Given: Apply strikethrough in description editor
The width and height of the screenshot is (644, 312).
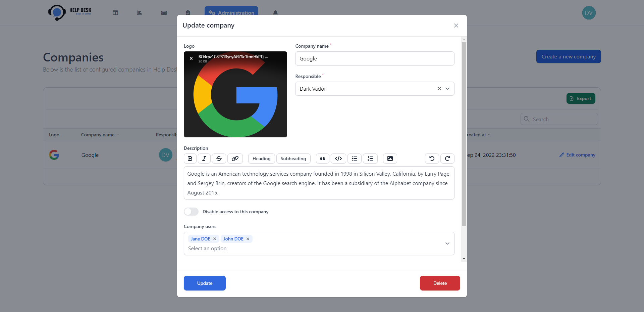Looking at the screenshot, I should pos(219,159).
